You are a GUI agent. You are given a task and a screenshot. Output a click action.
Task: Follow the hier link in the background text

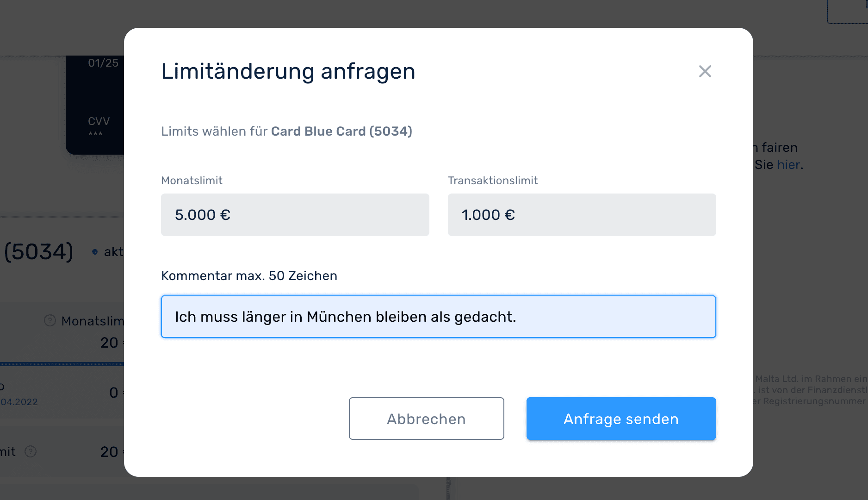coord(788,164)
